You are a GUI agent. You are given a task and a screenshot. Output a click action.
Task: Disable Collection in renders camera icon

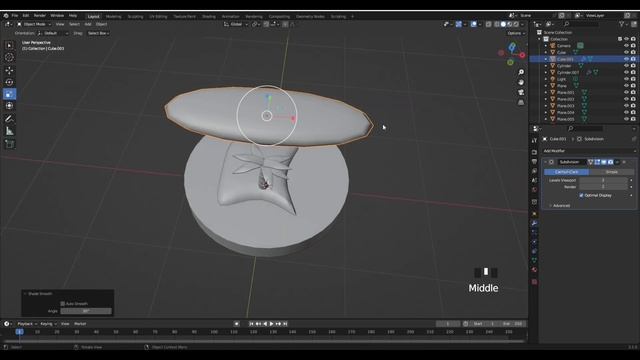pyautogui.click(x=633, y=39)
